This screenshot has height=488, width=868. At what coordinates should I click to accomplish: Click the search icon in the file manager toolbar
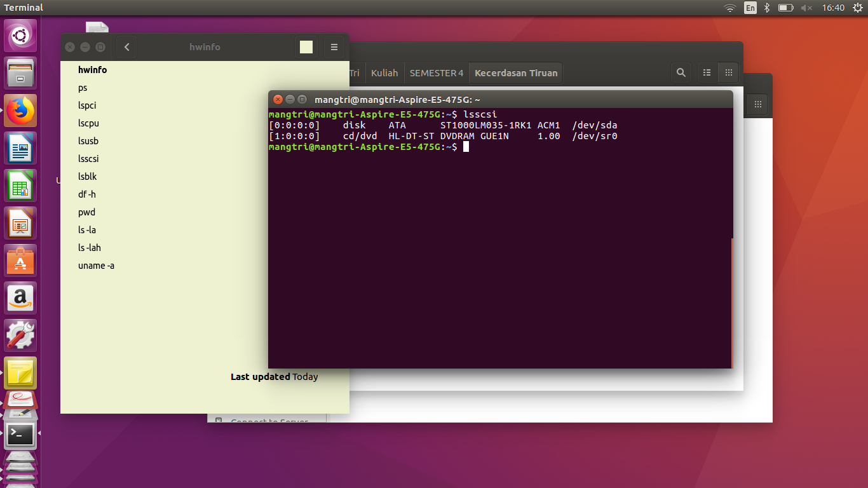(681, 72)
